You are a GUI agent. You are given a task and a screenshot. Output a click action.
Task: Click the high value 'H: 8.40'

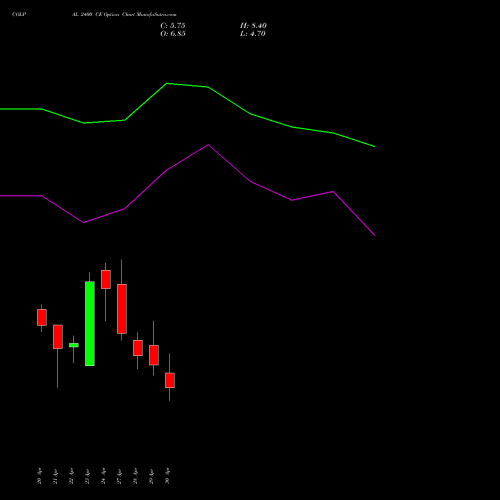(253, 26)
